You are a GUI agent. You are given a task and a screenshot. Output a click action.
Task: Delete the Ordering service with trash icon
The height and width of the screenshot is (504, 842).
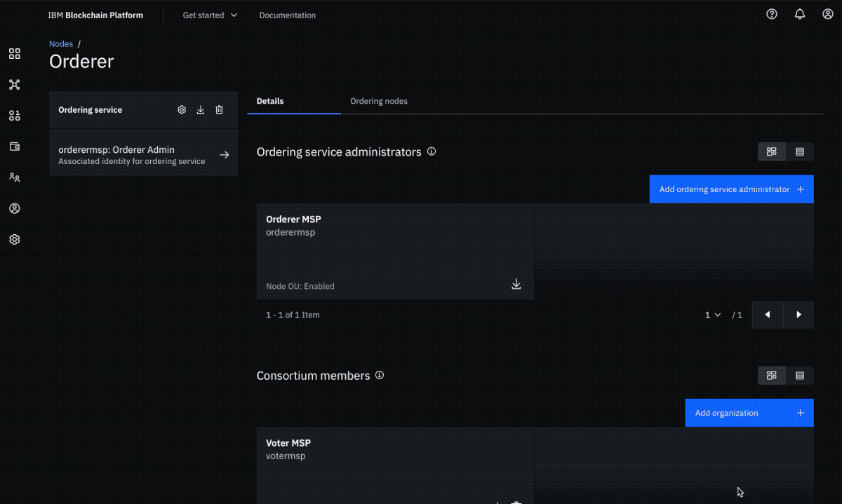[220, 110]
